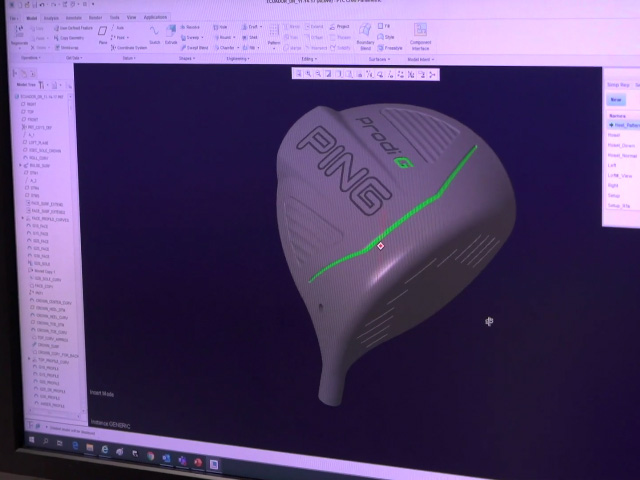Click the Shrinkwrap tool

pyautogui.click(x=67, y=48)
